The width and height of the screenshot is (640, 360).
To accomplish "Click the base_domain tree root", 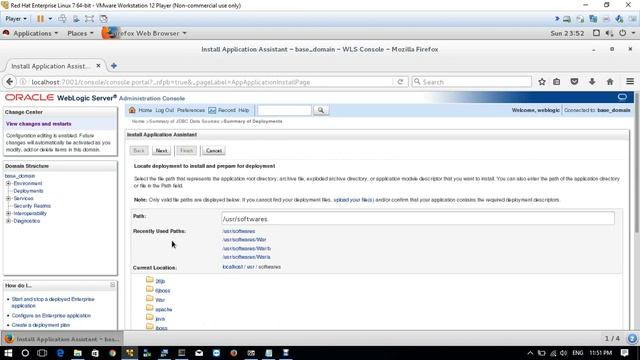I will point(20,176).
